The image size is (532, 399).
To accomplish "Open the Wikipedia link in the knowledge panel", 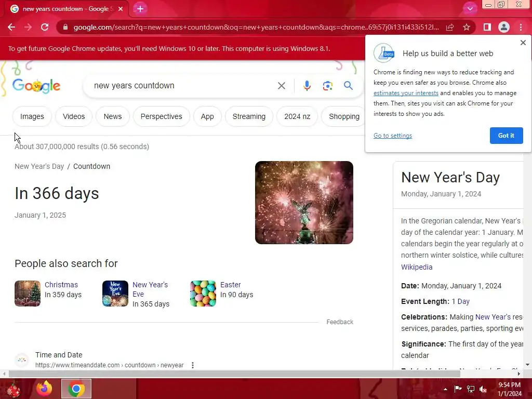I will 417,267.
